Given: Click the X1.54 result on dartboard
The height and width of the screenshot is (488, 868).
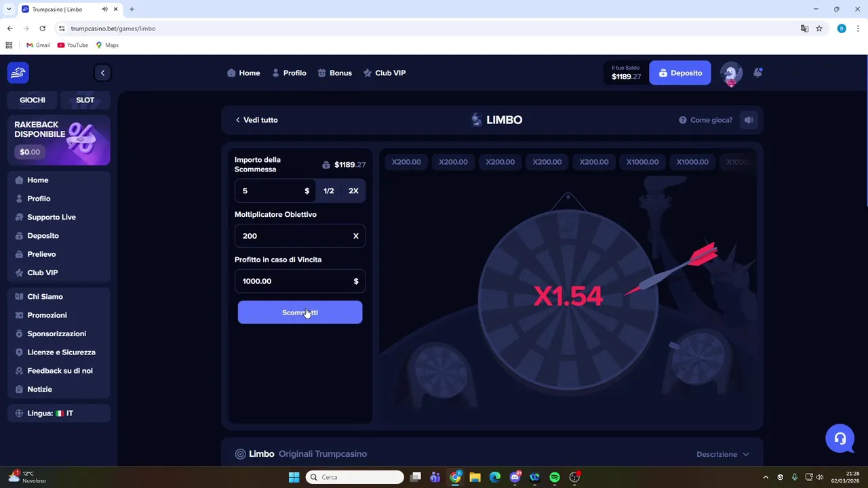Looking at the screenshot, I should coord(568,296).
